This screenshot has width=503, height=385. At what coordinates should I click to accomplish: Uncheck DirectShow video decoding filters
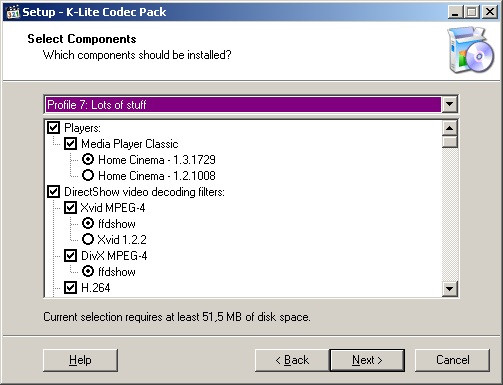pyautogui.click(x=53, y=192)
